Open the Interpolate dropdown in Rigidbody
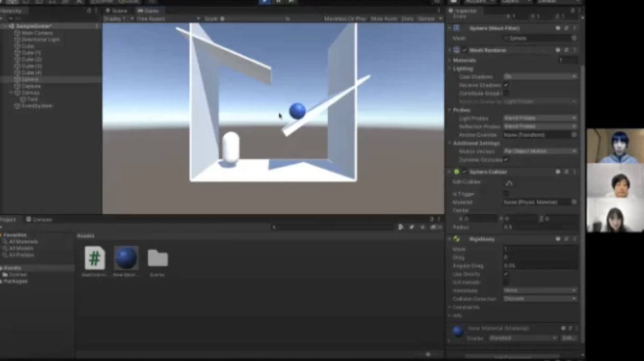This screenshot has width=644, height=361. (x=539, y=290)
